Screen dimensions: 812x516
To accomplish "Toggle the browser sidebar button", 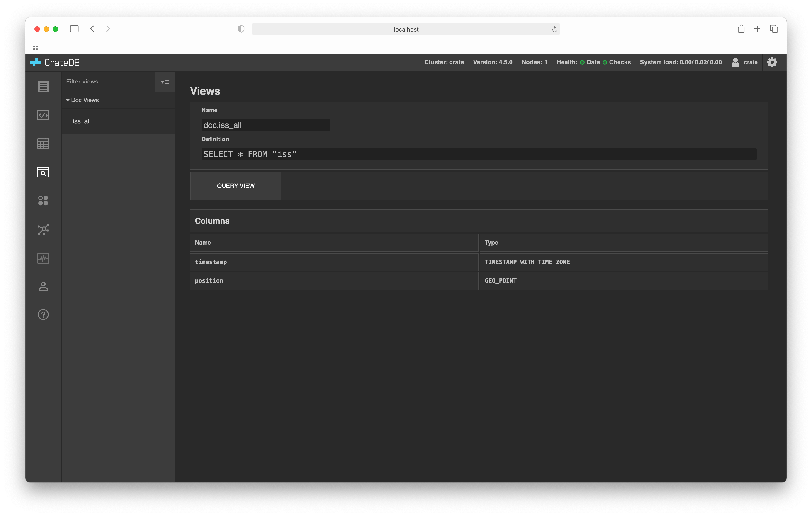I will point(74,29).
